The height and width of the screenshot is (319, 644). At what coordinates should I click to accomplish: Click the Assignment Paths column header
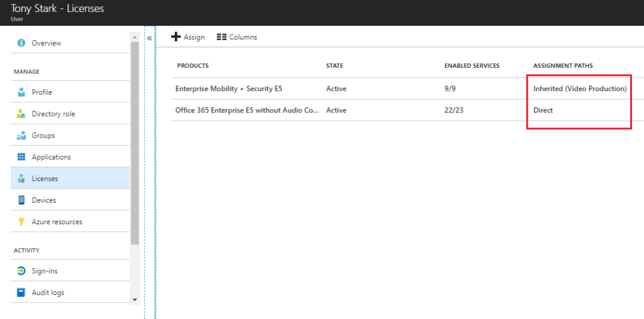pyautogui.click(x=563, y=66)
